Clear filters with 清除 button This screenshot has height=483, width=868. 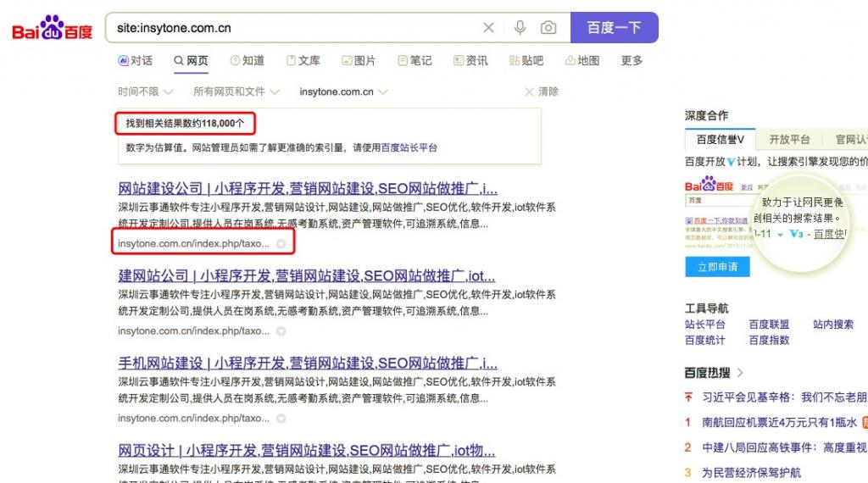click(542, 92)
